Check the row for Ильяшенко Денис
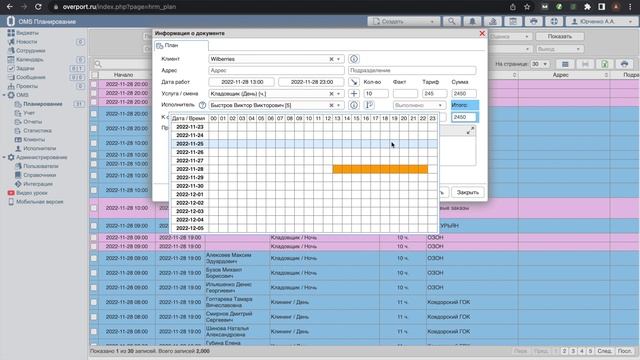 [x=94, y=288]
